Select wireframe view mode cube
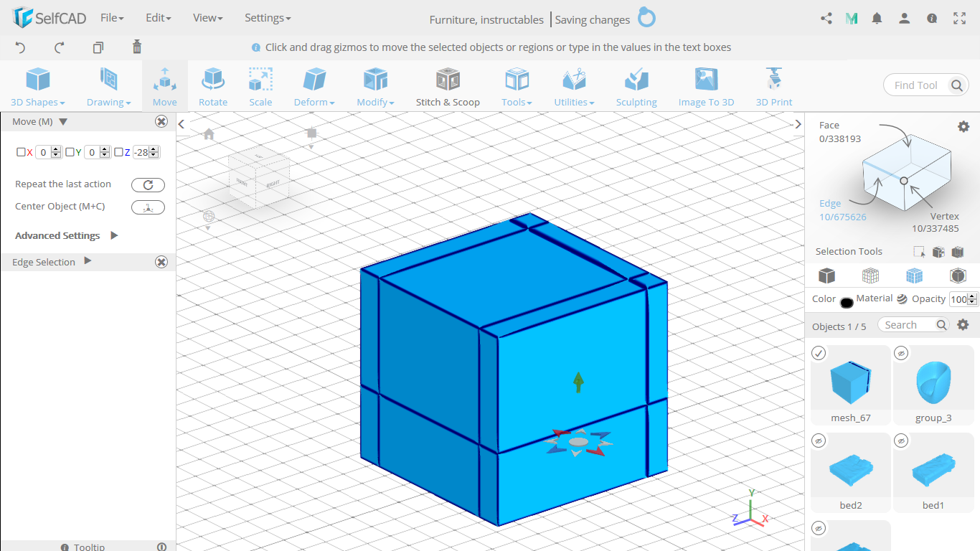This screenshot has height=551, width=980. pyautogui.click(x=870, y=275)
